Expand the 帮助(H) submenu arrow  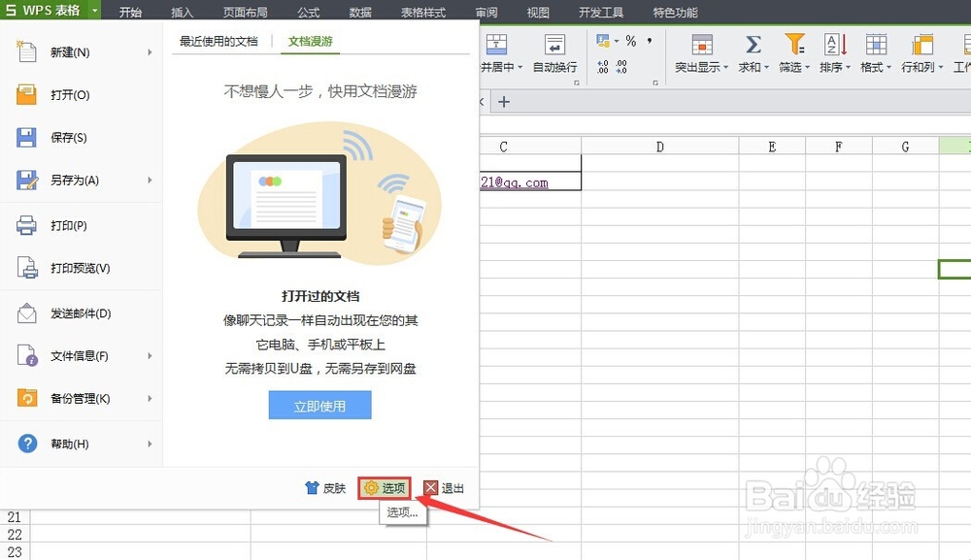point(150,444)
